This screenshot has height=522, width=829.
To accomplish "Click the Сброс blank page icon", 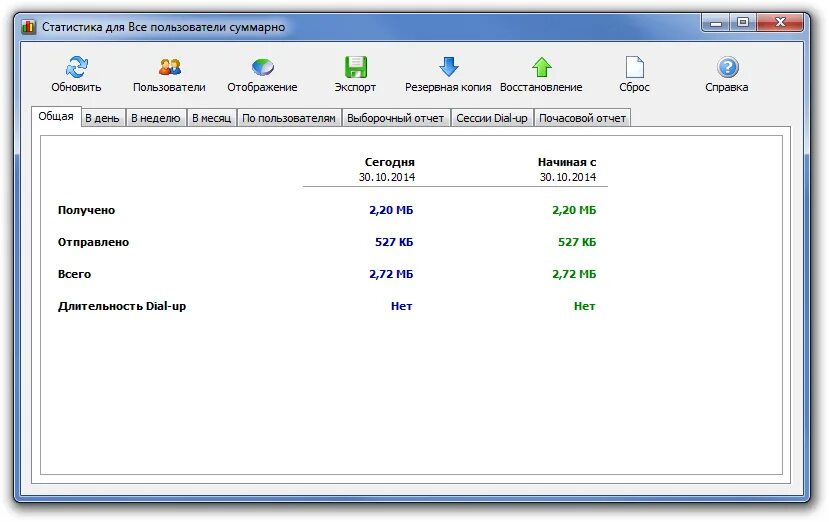I will click(x=634, y=67).
